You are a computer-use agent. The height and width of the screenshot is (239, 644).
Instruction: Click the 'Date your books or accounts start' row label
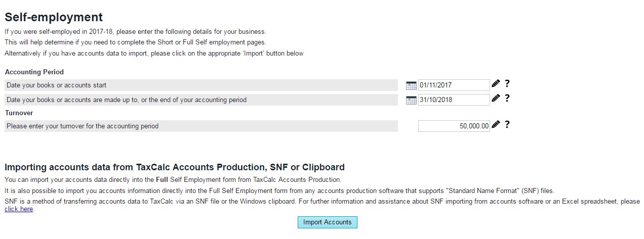coord(56,85)
